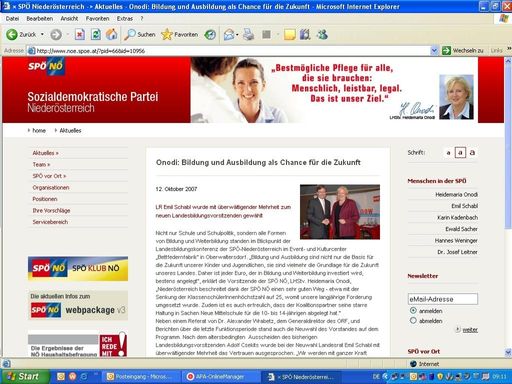Open the Hannes Weninger profile link
This screenshot has height=384, width=512.
coord(456,240)
